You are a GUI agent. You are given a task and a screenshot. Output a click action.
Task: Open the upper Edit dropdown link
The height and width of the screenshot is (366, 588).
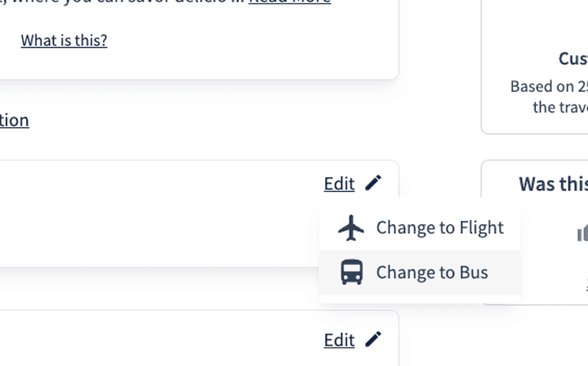pos(339,184)
